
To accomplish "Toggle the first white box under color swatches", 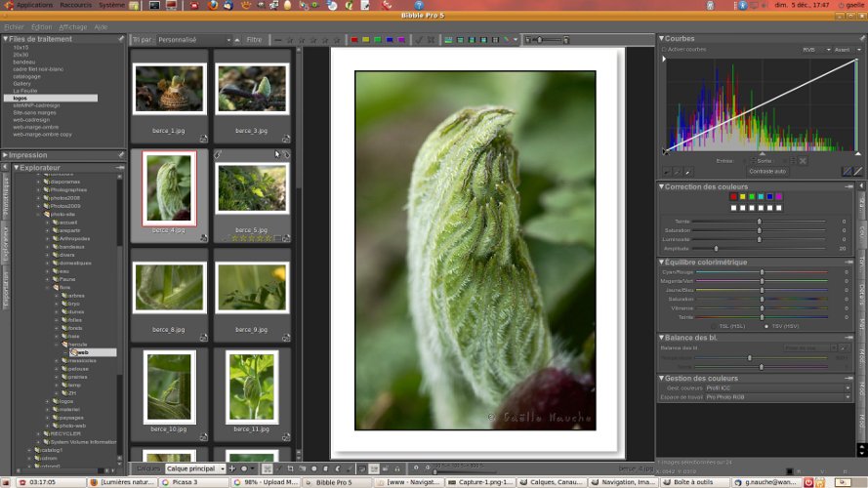I will 733,208.
